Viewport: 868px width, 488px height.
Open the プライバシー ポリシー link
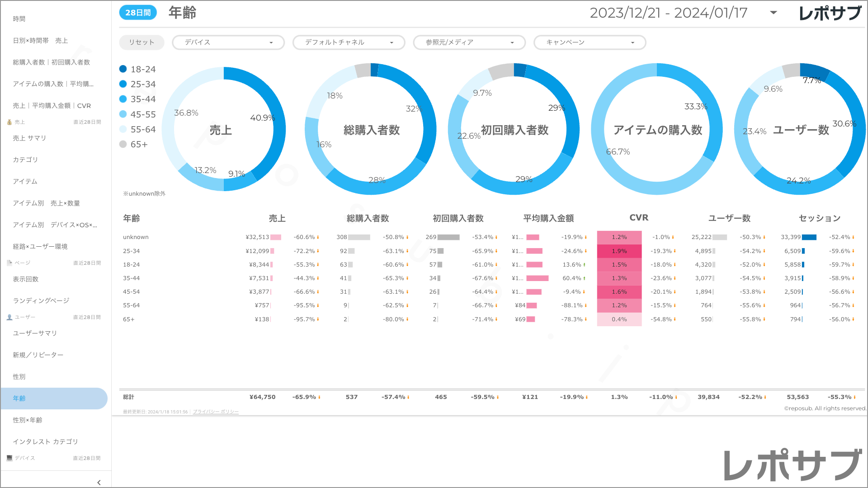coord(216,412)
